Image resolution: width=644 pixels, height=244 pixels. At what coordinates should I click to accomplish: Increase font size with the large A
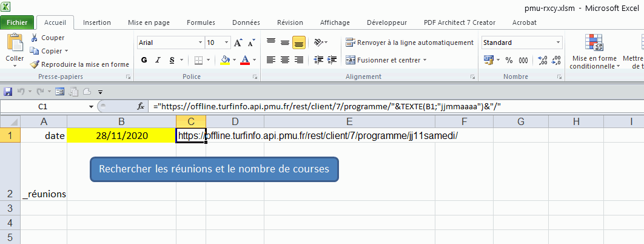pos(238,42)
